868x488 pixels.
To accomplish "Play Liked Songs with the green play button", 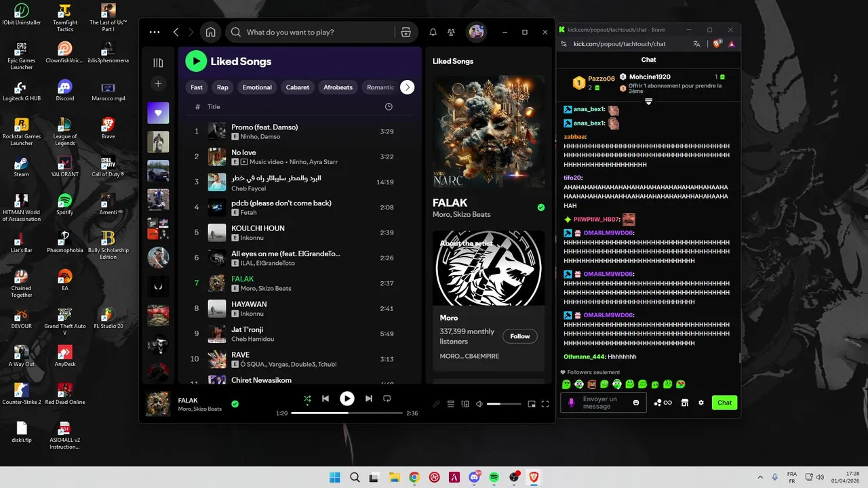I will 196,61.
